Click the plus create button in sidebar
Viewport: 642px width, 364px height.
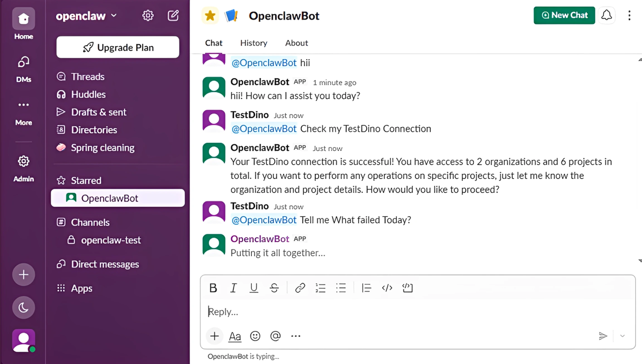(x=23, y=275)
